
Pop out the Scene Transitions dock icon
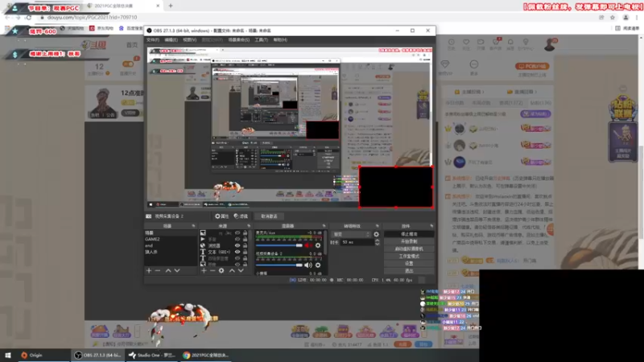point(377,226)
